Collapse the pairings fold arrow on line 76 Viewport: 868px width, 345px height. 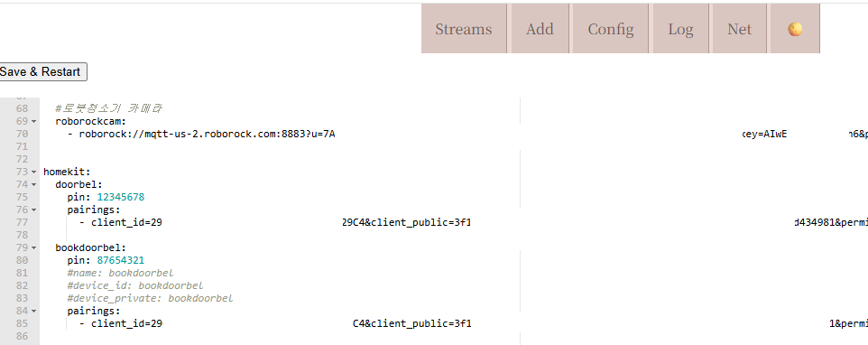pyautogui.click(x=34, y=210)
